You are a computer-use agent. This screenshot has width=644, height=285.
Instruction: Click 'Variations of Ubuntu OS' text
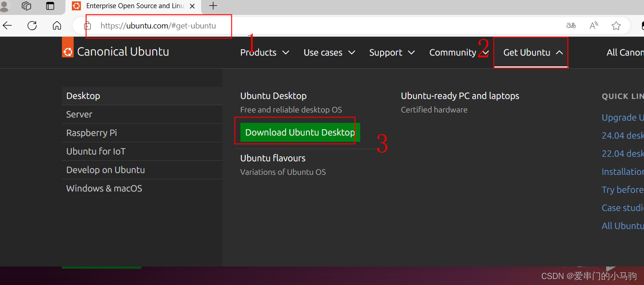[283, 172]
